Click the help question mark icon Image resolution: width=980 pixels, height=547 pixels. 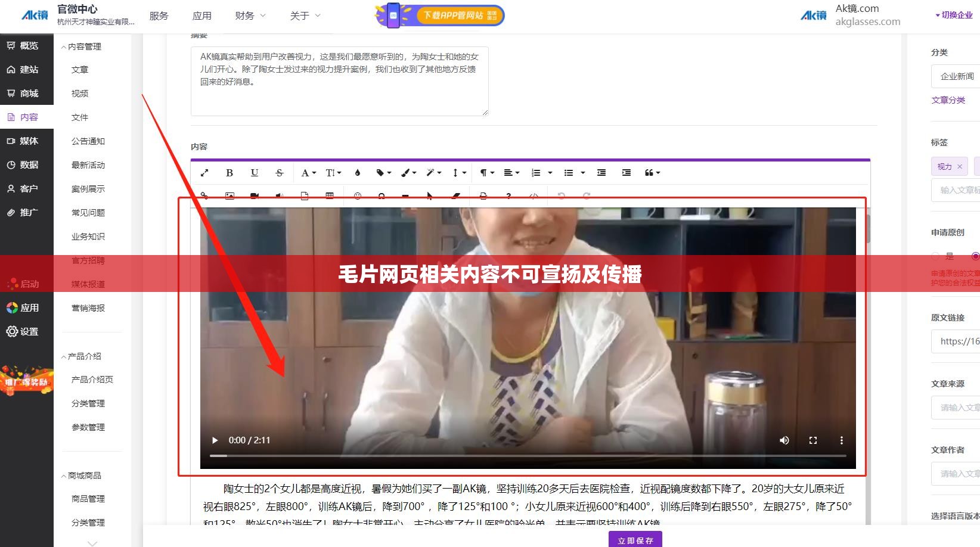point(508,195)
